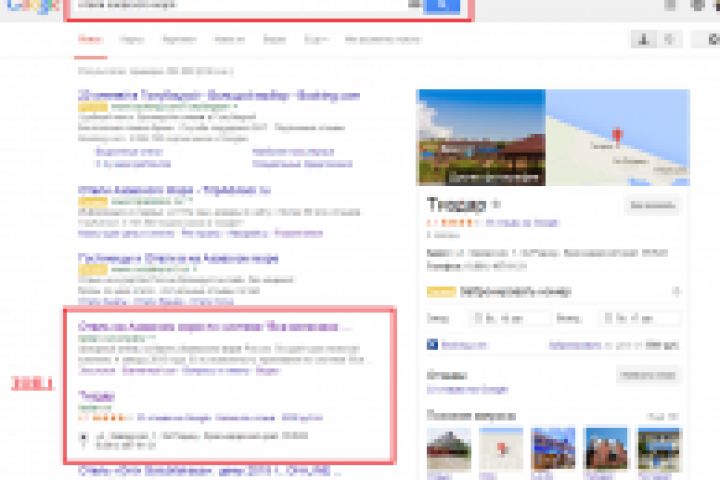Click into the search query field

[243, 6]
